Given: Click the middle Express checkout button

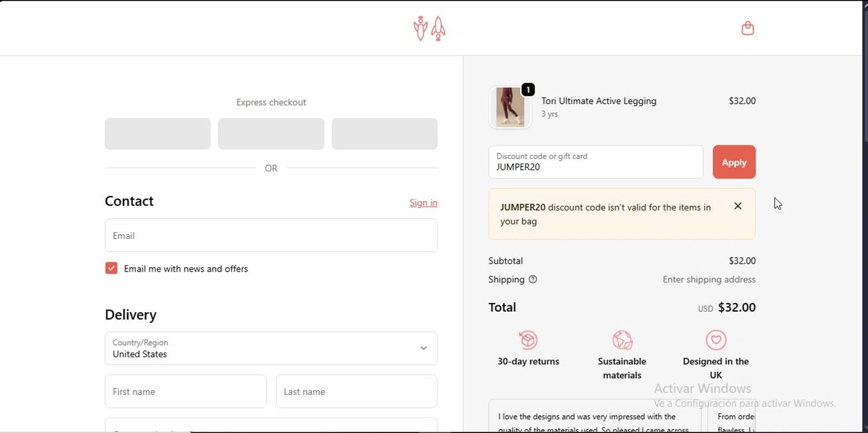Looking at the screenshot, I should 271,134.
